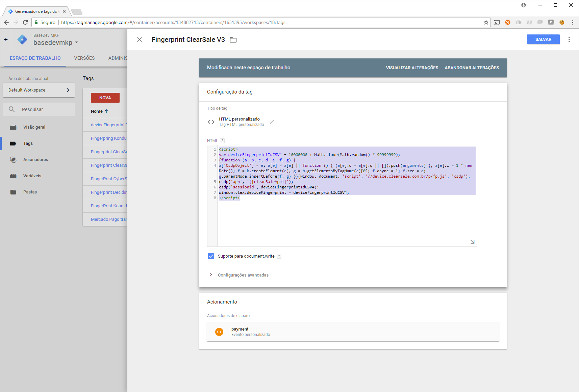The height and width of the screenshot is (392, 579).
Task: Open Pastas in the sidebar
Action: point(30,192)
